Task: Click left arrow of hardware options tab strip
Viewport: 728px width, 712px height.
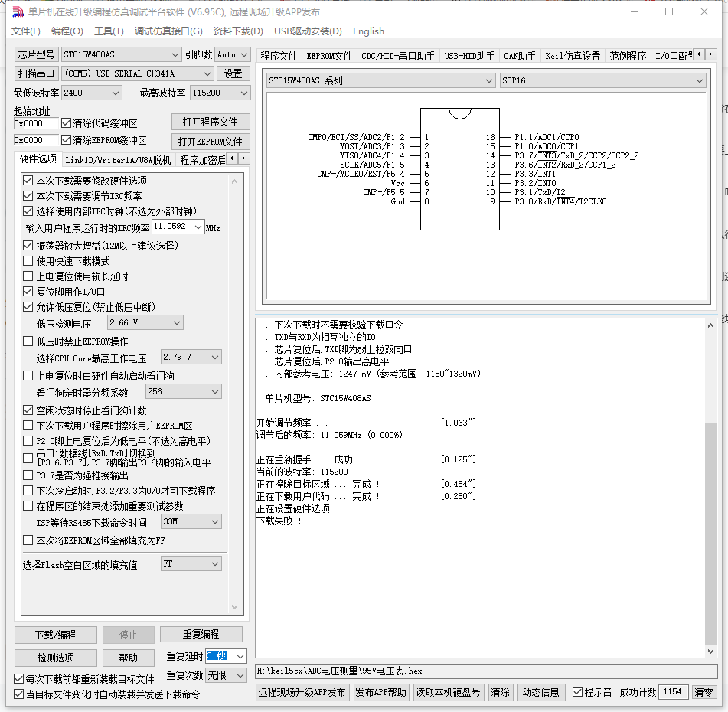Action: (232, 158)
